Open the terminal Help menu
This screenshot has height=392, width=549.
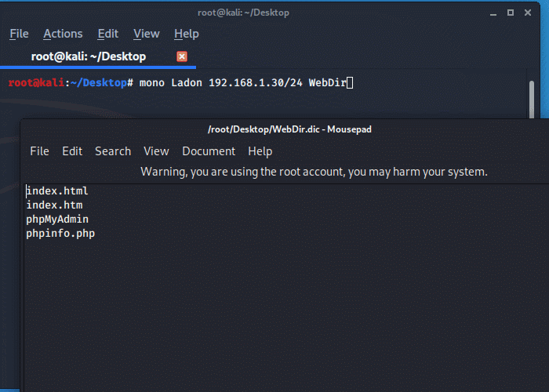187,34
